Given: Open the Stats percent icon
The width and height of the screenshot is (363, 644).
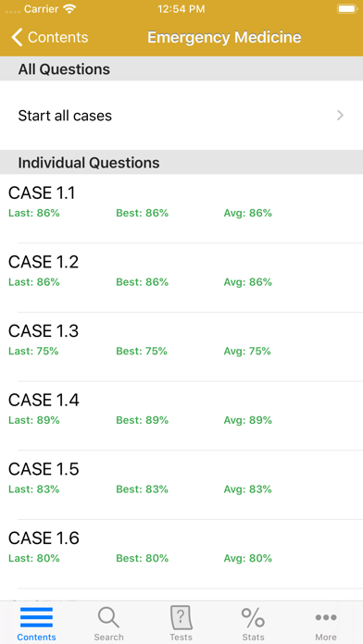Looking at the screenshot, I should tap(253, 617).
